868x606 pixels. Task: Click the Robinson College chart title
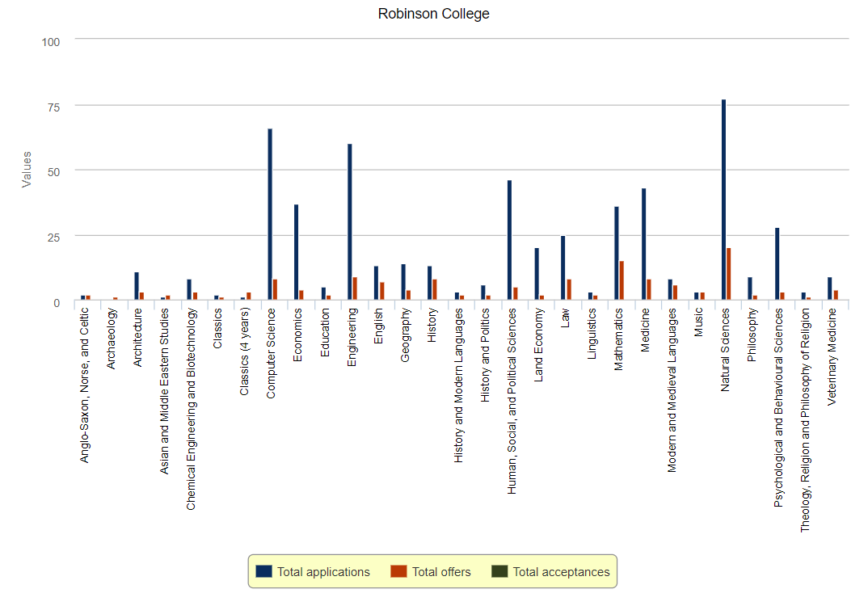point(433,14)
